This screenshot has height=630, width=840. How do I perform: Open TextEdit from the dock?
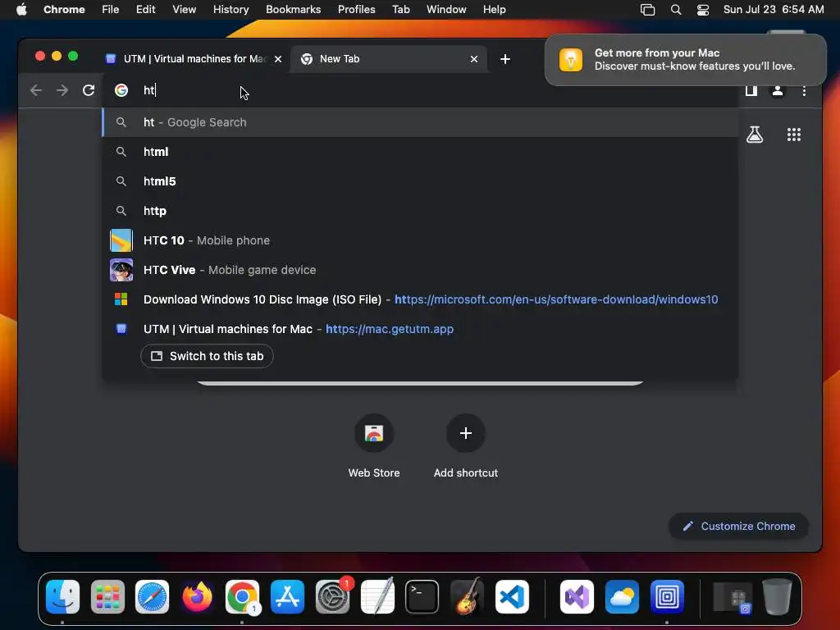[x=377, y=596]
